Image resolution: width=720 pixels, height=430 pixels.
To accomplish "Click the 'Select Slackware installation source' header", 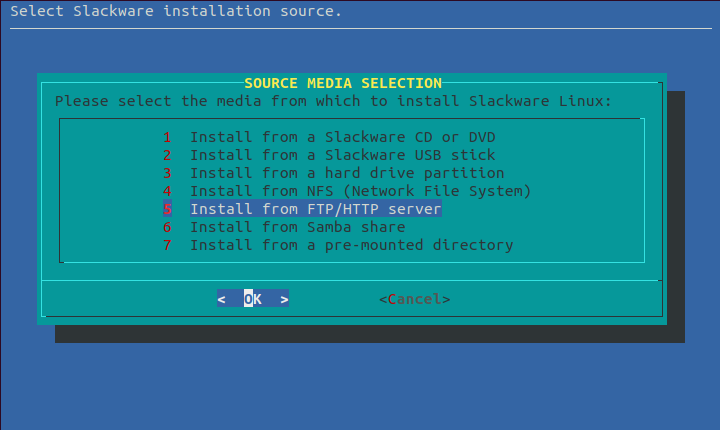I will 176,11.
